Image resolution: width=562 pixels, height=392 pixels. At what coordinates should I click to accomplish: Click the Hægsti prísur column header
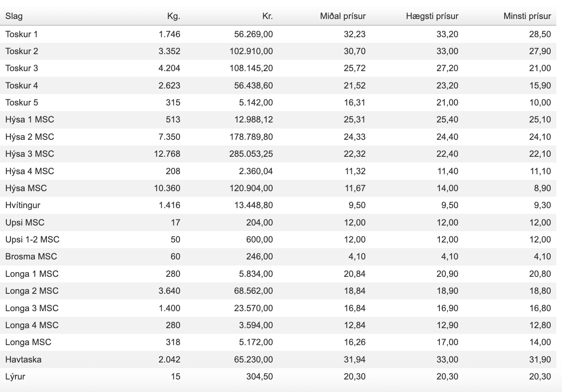pyautogui.click(x=432, y=16)
